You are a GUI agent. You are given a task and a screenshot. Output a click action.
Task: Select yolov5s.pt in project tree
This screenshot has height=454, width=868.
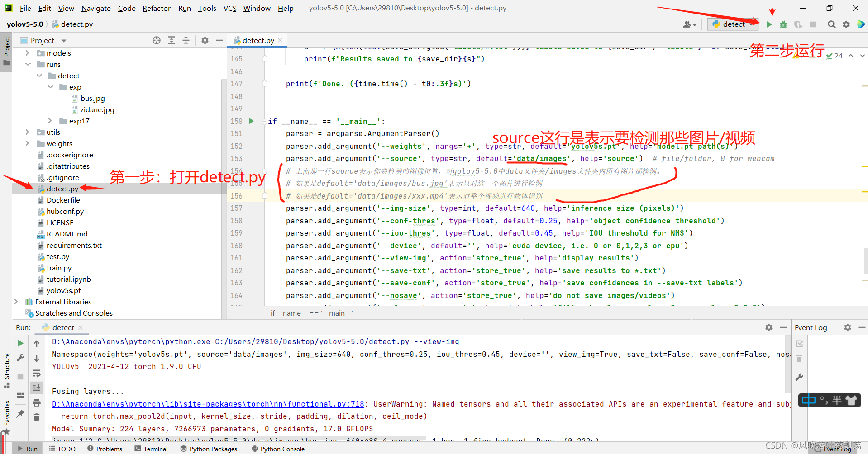64,290
